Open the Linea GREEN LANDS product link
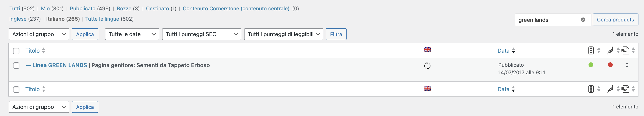 click(x=59, y=65)
